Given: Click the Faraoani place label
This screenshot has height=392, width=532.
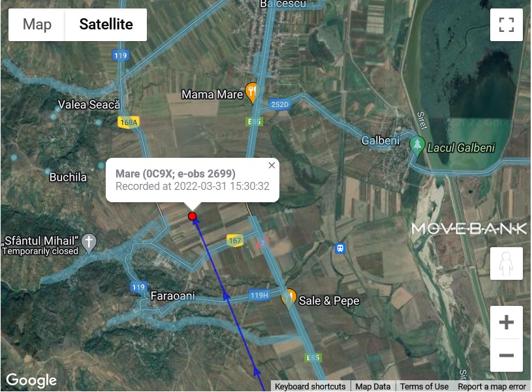Looking at the screenshot, I should coord(172,295).
